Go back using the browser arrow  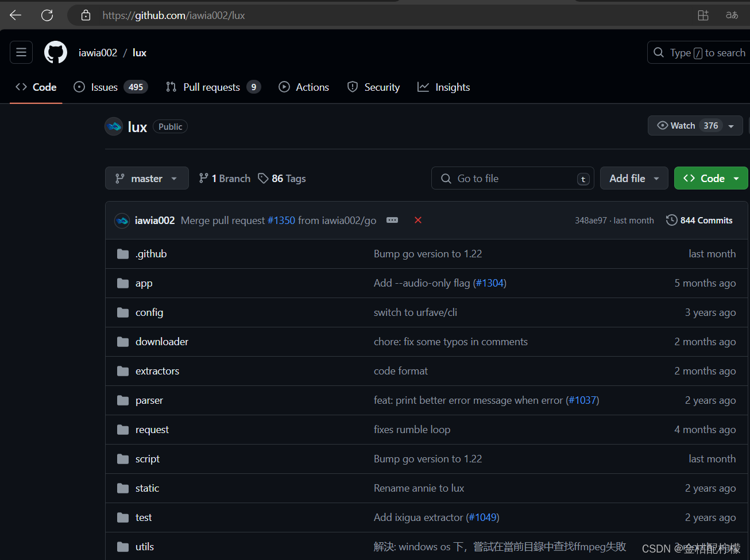coord(15,15)
